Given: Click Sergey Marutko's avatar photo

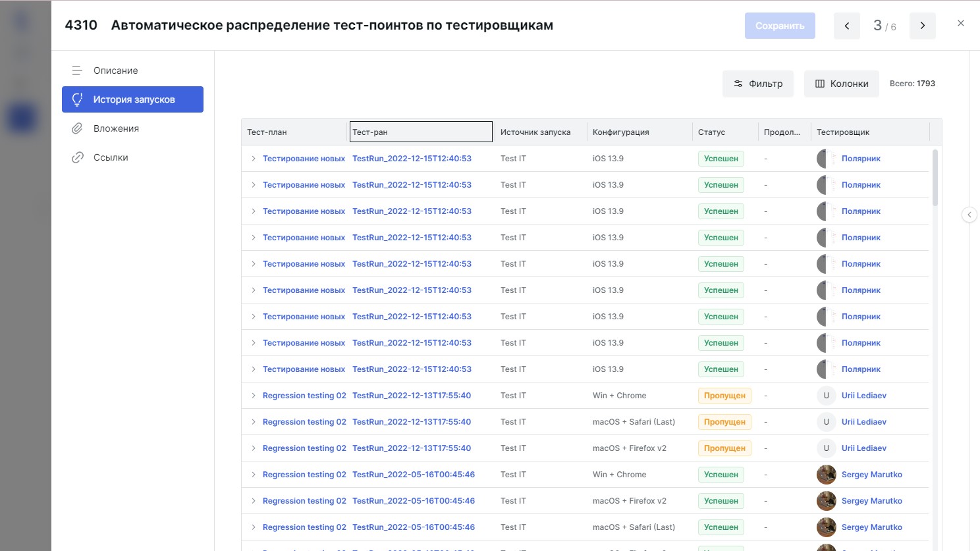Looking at the screenshot, I should tap(826, 474).
